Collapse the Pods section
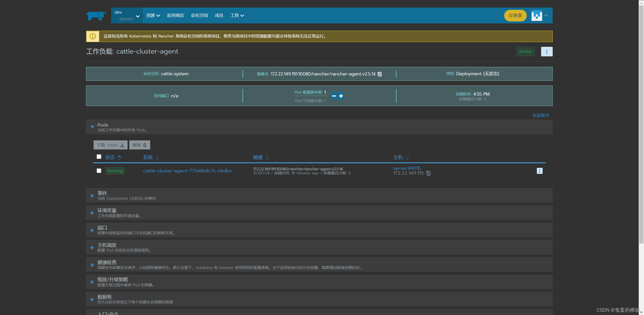 pos(92,127)
